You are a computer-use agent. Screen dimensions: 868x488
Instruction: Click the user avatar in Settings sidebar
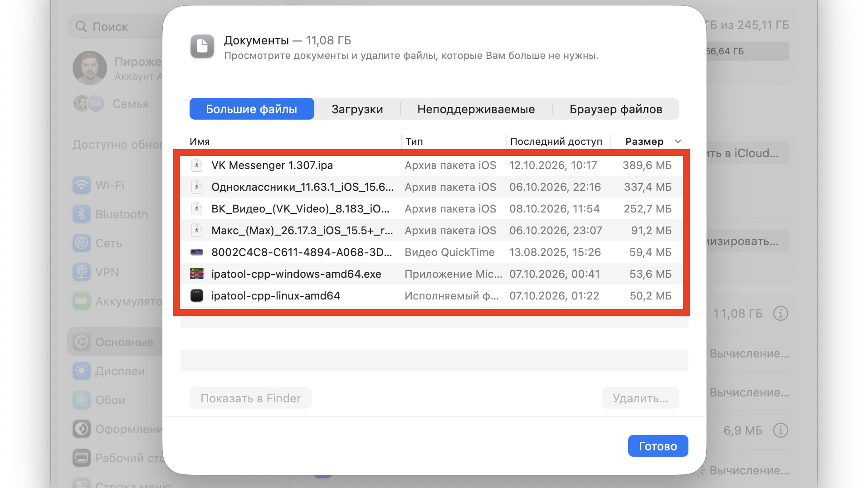[90, 68]
